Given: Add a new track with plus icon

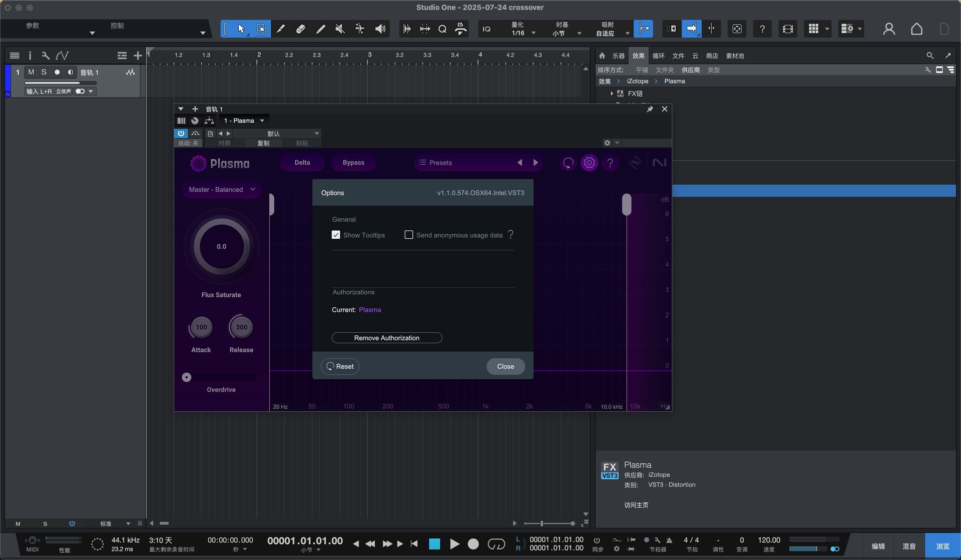Looking at the screenshot, I should (x=138, y=56).
